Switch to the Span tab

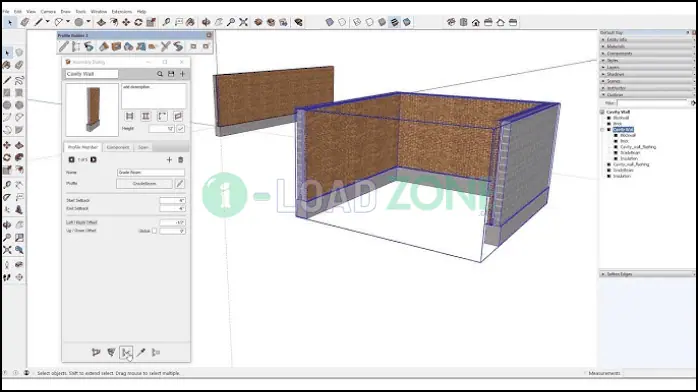click(x=143, y=147)
